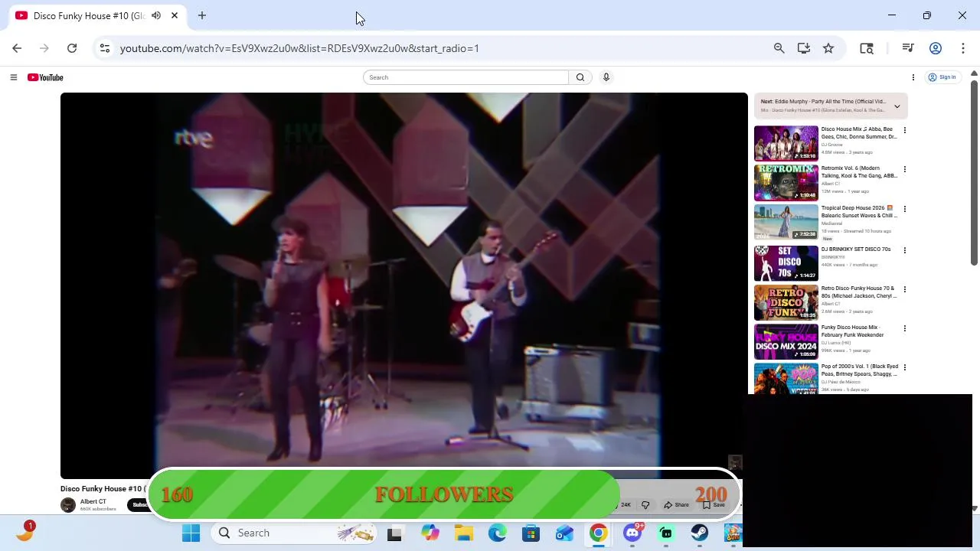This screenshot has height=551, width=980.
Task: Click the YouTube search magnifier button
Action: (580, 77)
